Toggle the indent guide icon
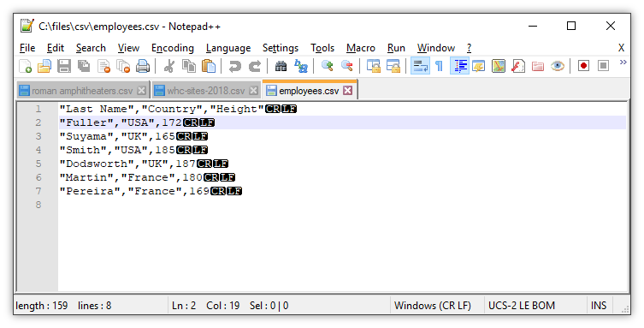This screenshot has width=644, height=328. 459,66
